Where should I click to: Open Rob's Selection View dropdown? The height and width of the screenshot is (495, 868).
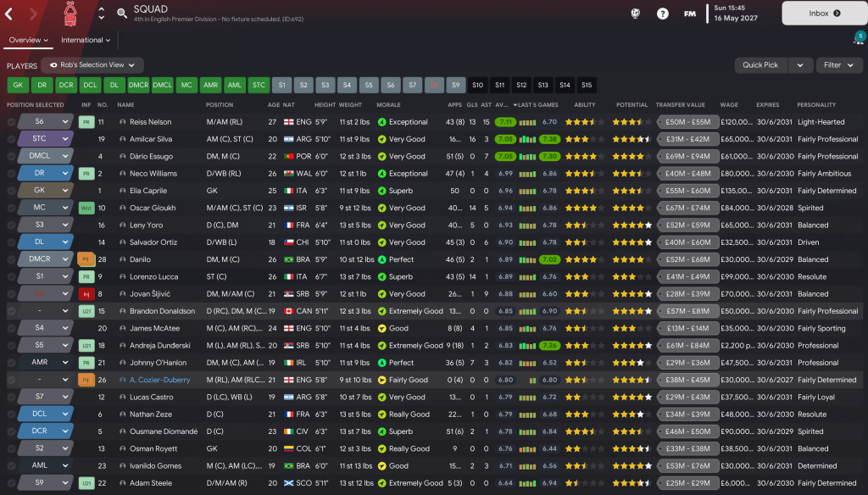(92, 65)
